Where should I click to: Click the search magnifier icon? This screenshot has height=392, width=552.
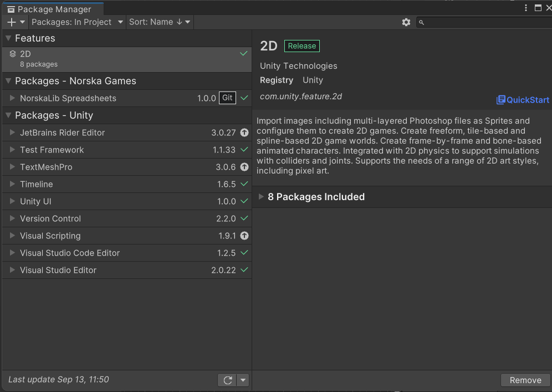[421, 23]
